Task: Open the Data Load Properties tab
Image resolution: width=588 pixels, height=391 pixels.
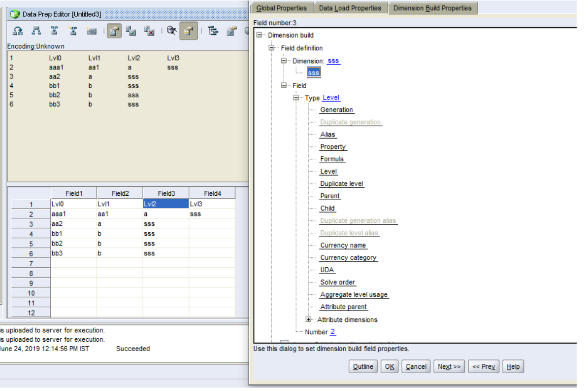Action: [x=351, y=8]
